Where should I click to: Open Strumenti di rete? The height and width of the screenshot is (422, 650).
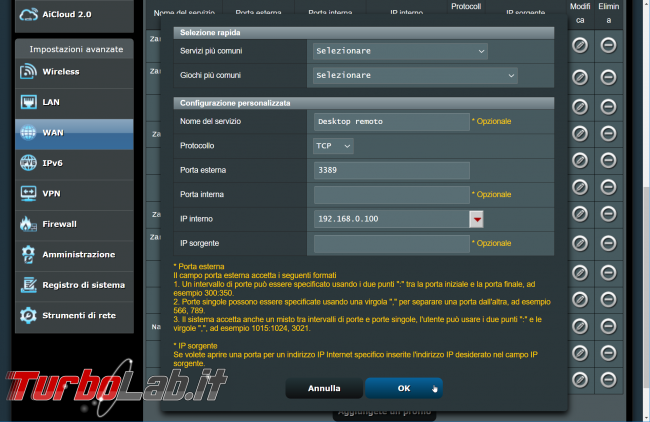point(74,316)
